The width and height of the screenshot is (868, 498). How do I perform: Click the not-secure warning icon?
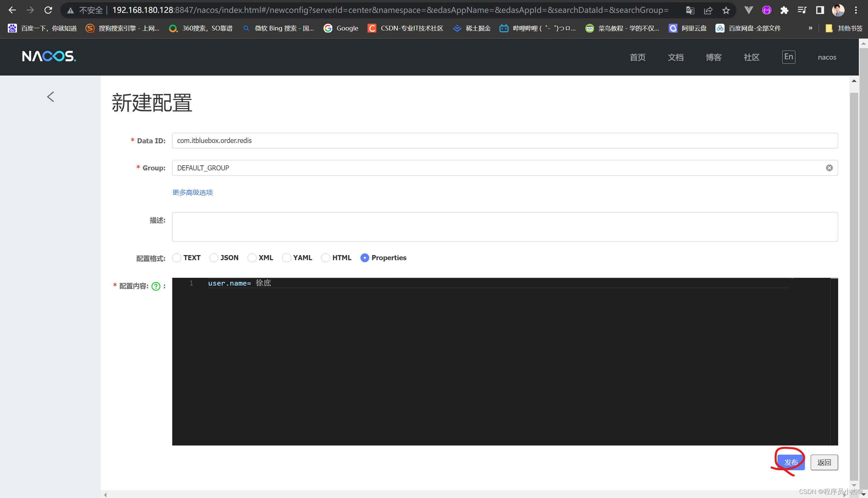pyautogui.click(x=71, y=11)
